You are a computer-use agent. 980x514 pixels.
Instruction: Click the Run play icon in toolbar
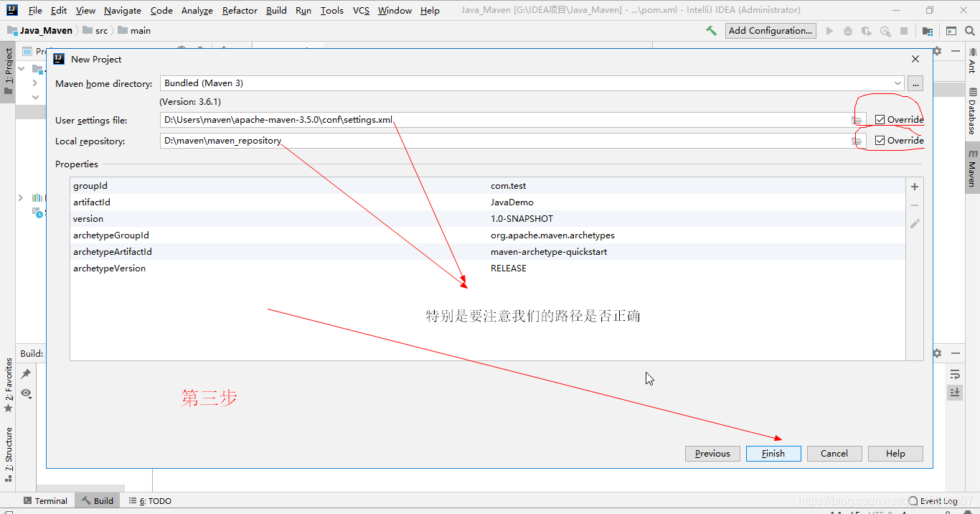[x=830, y=31]
